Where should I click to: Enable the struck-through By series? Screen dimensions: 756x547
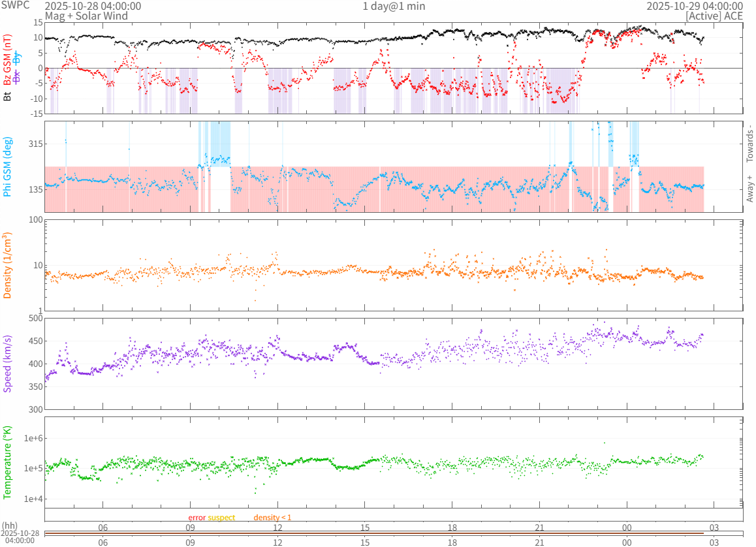pyautogui.click(x=18, y=57)
